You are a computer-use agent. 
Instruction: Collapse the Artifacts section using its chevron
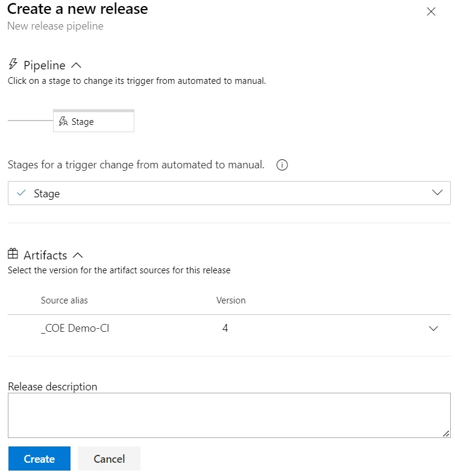pyautogui.click(x=78, y=255)
